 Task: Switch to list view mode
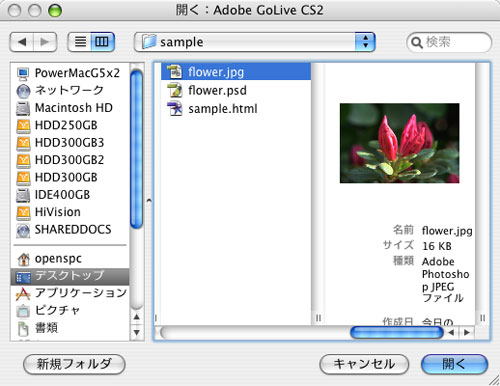(x=80, y=42)
